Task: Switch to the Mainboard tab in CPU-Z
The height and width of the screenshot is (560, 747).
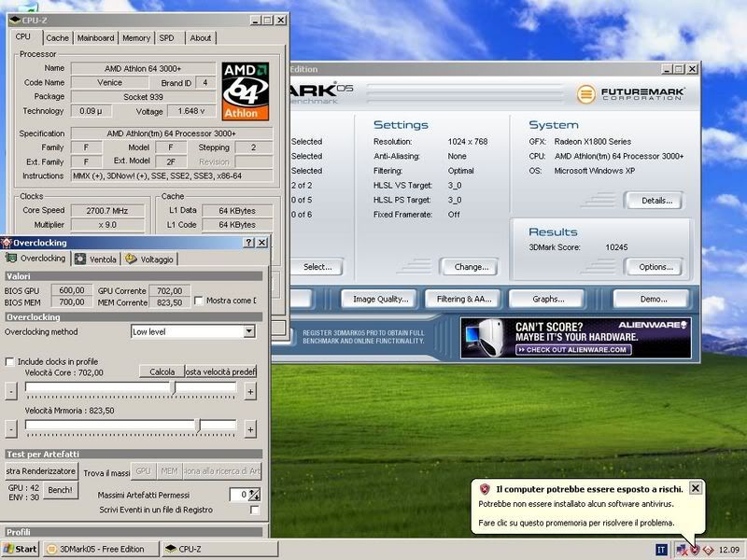Action: coord(96,37)
